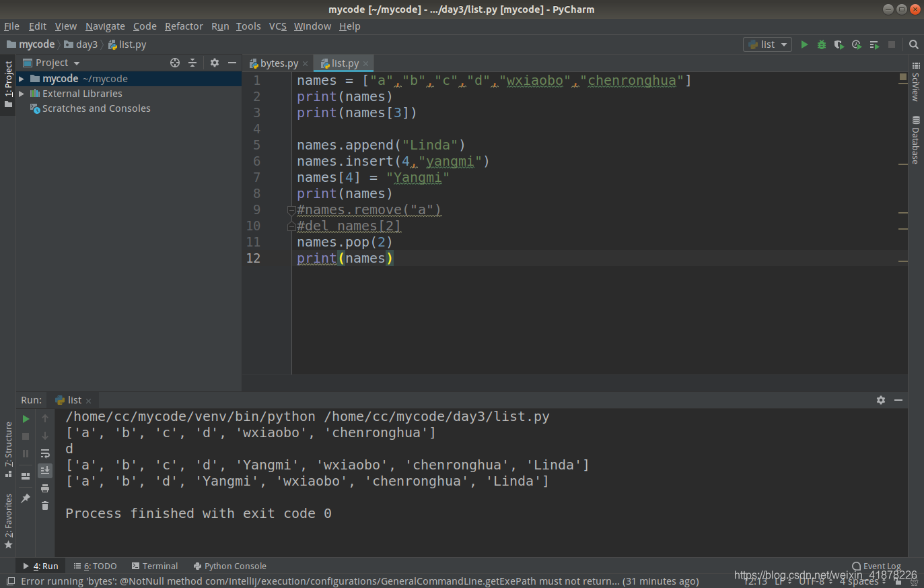Profile the 'list' configuration
Screen dimensions: 924x588
point(857,44)
